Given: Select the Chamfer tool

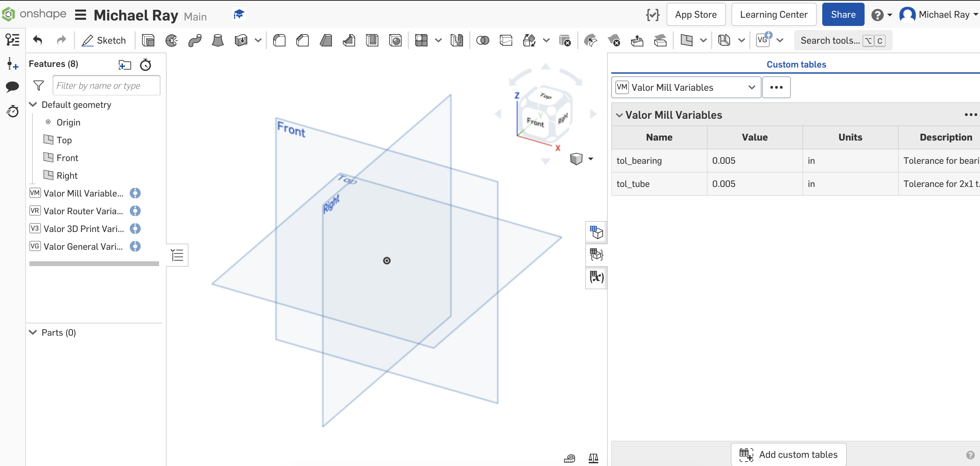Looking at the screenshot, I should (303, 40).
